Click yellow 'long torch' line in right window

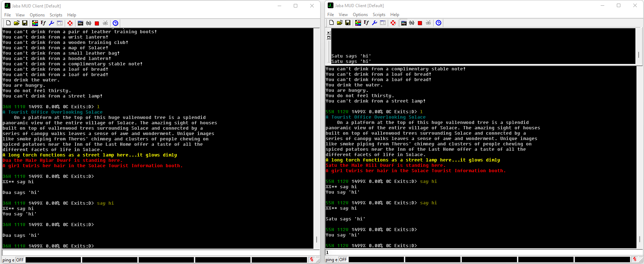coord(413,160)
